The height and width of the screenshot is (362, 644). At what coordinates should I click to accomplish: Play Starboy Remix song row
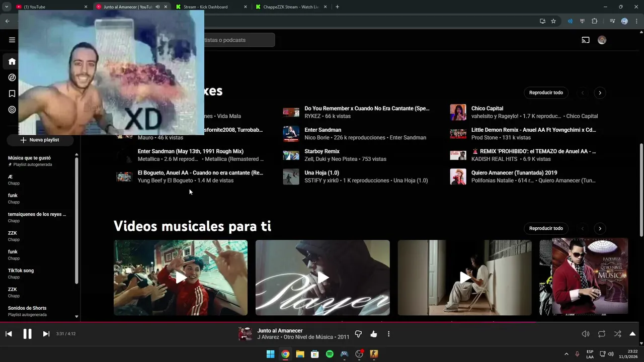coord(358,155)
